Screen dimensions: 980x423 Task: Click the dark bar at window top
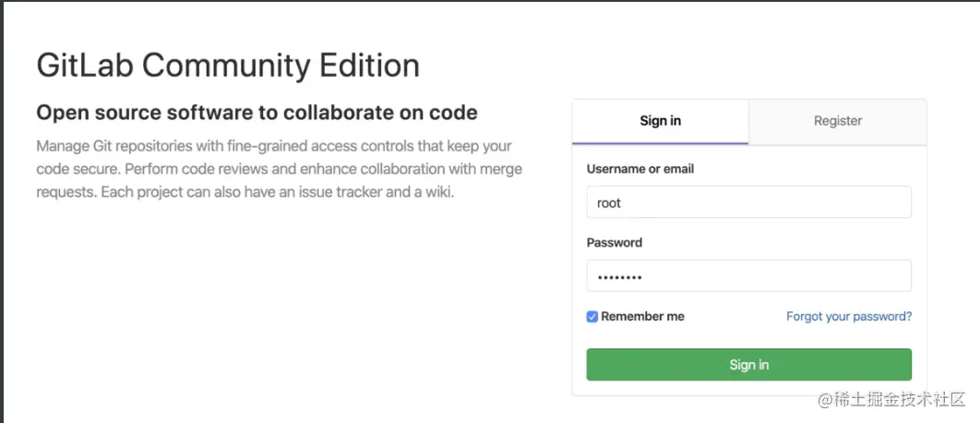pos(490,3)
